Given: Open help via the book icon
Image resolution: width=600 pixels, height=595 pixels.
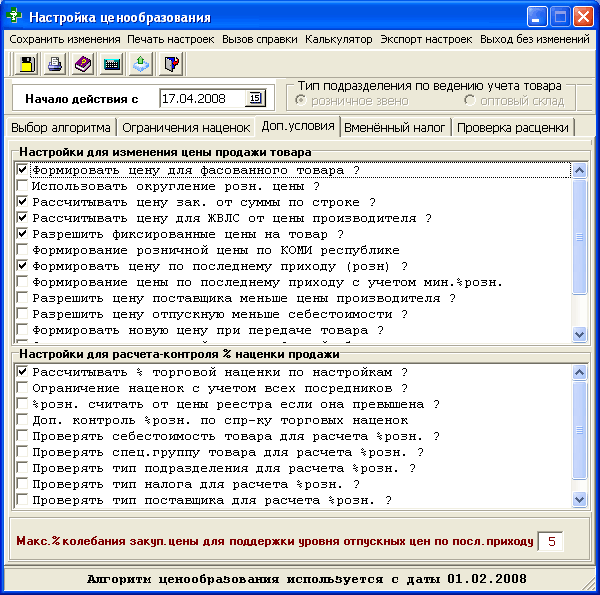Looking at the screenshot, I should tap(83, 65).
